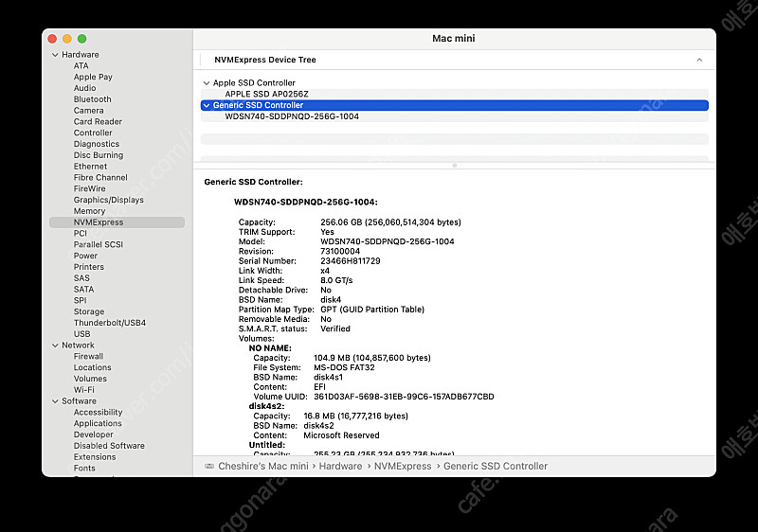Click the pane divider handle between tree and details

coord(455,165)
